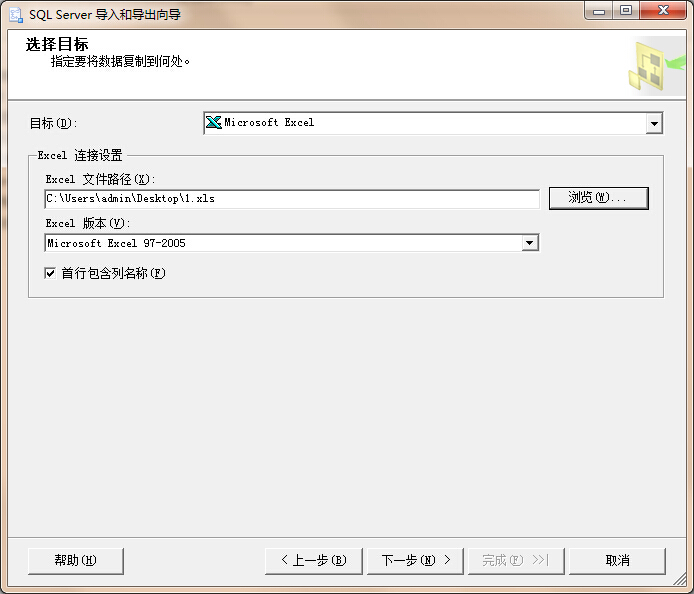
Task: Maximize the wizard window
Action: pyautogui.click(x=625, y=11)
